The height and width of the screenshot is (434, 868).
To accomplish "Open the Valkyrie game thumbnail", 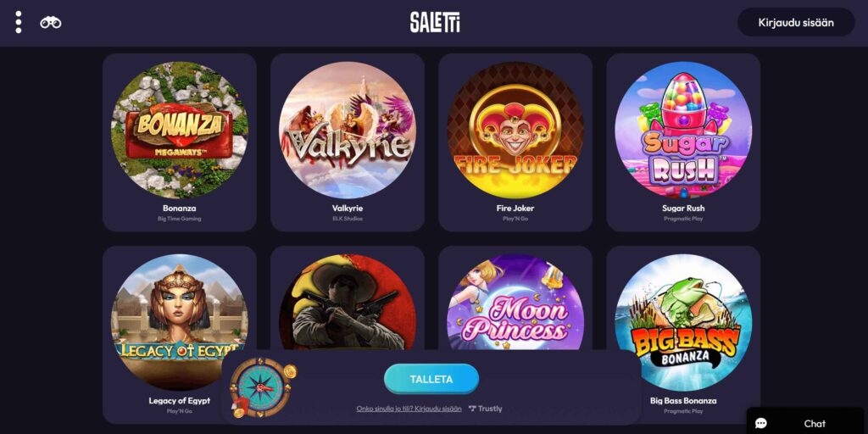I will pos(348,130).
